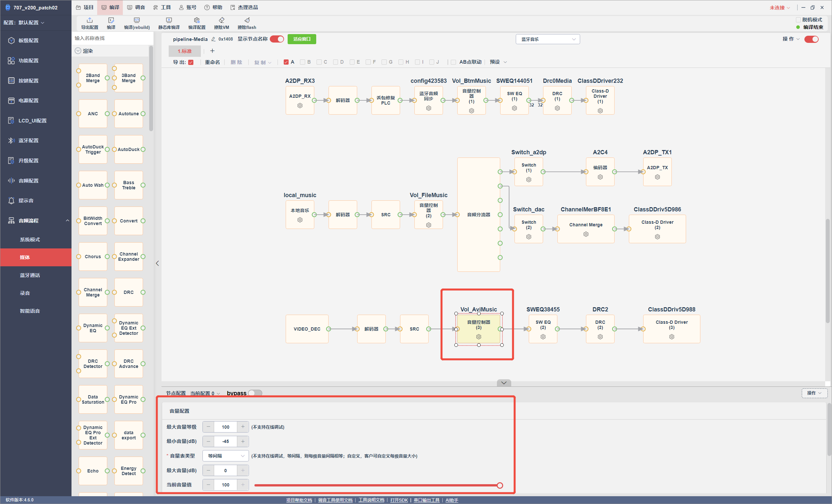Check the B config checkbox
Viewport: 832px width, 504px height.
coord(303,62)
